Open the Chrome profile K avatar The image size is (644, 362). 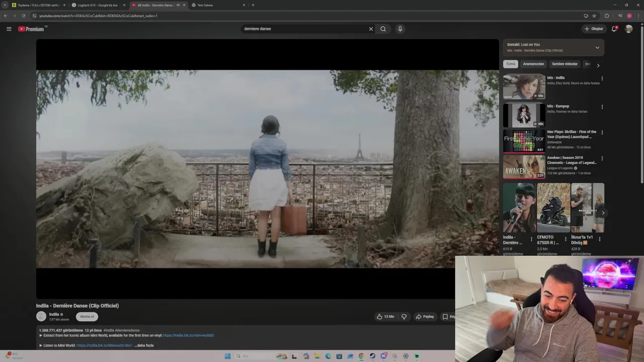click(x=629, y=16)
